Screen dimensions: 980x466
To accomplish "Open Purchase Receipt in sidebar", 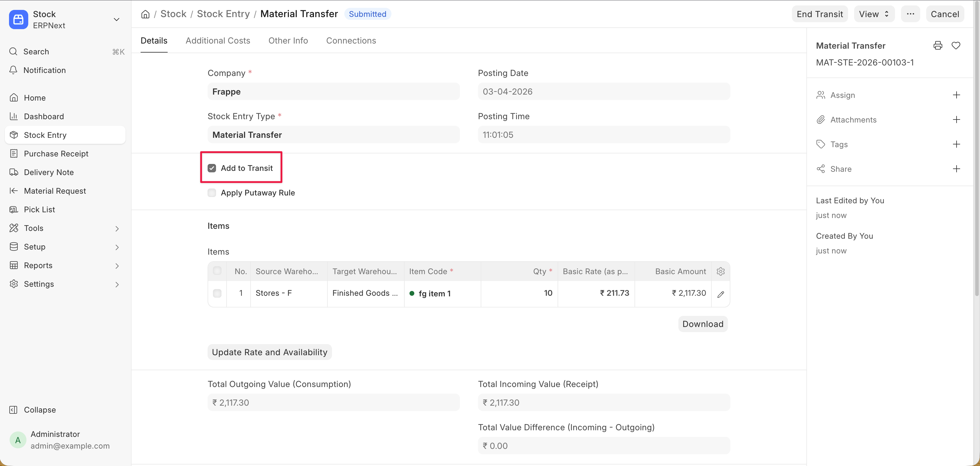I will click(56, 153).
